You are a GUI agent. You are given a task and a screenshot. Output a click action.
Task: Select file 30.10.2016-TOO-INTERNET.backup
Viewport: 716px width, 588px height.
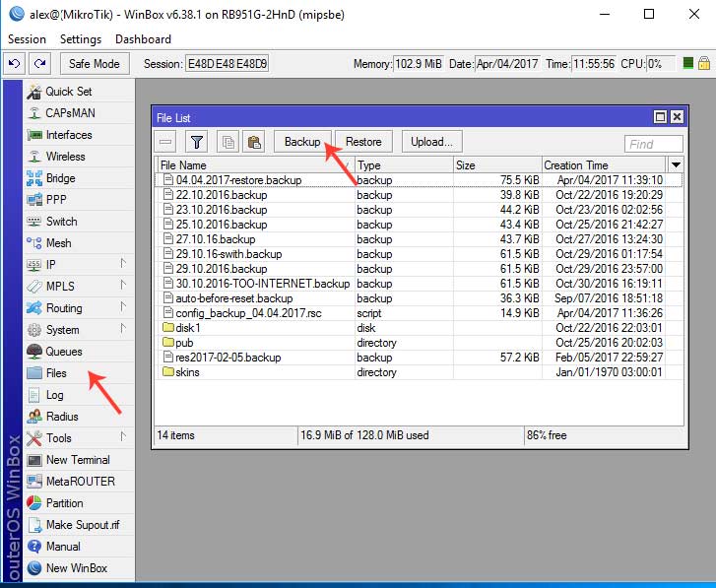[419, 284]
